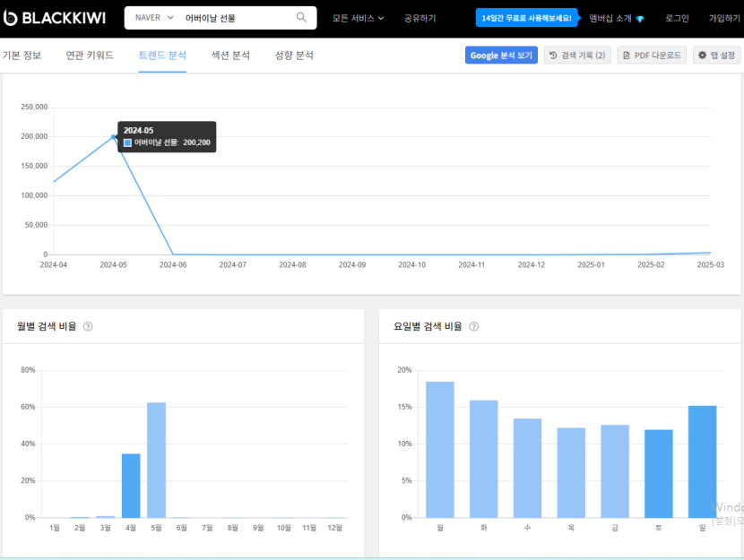Click the 일 bar in weekday chart
This screenshot has width=744, height=560.
coord(702,461)
